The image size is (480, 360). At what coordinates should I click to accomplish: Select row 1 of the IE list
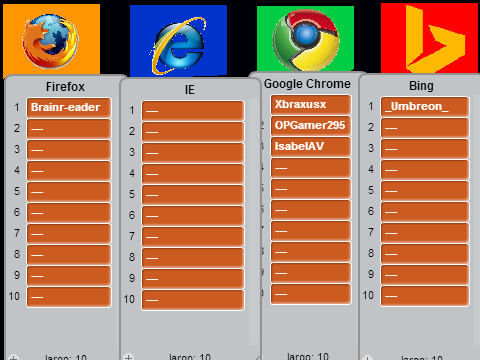pos(193,110)
